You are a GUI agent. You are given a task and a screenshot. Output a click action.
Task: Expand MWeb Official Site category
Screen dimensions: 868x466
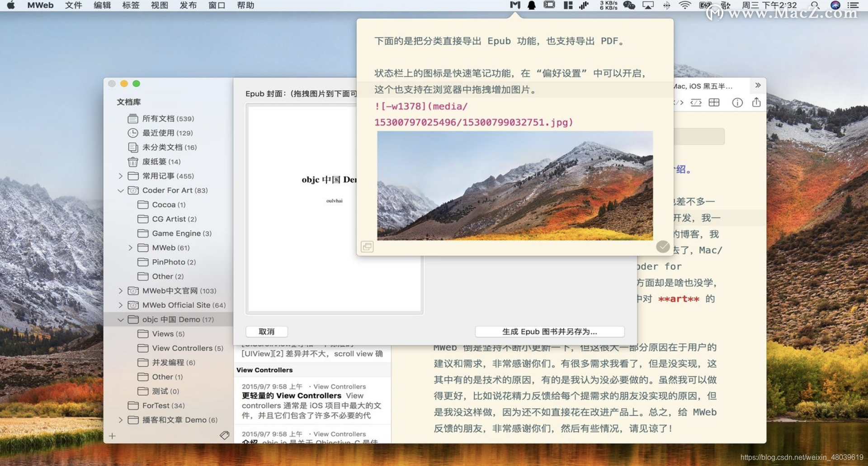pos(120,305)
